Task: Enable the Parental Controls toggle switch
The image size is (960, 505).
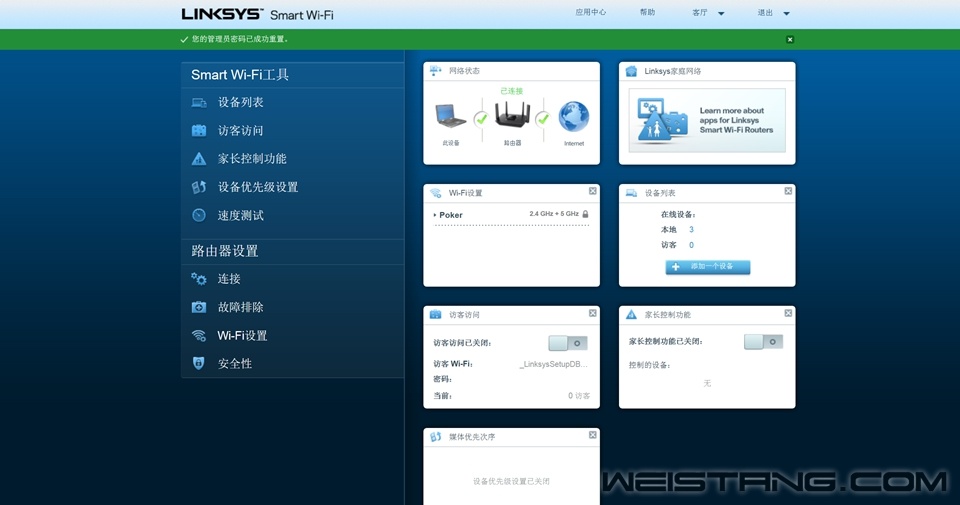Action: tap(763, 342)
